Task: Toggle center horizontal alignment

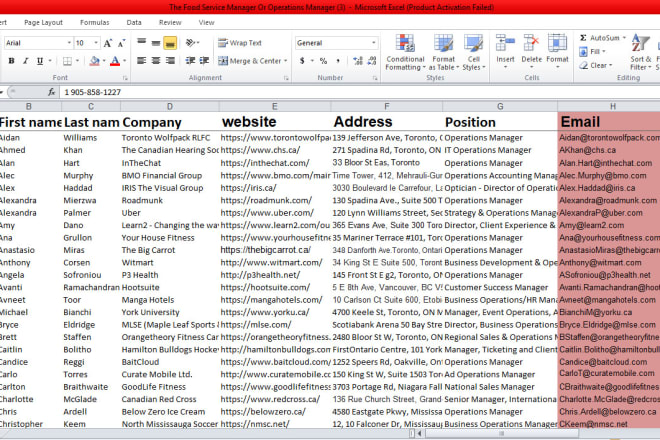Action: point(156,61)
